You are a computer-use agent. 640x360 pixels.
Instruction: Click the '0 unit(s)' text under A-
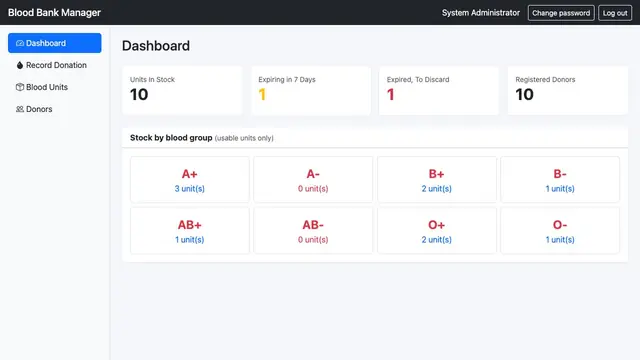[313, 189]
